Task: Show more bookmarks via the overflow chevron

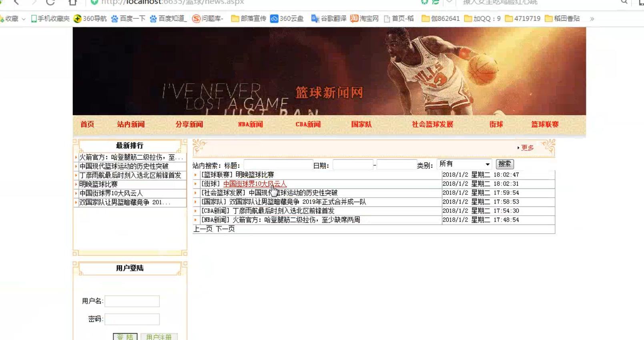Action: 592,19
